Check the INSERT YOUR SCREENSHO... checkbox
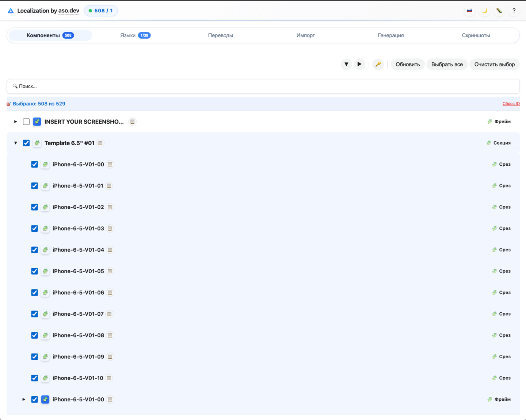Image resolution: width=526 pixels, height=420 pixels. [x=26, y=122]
